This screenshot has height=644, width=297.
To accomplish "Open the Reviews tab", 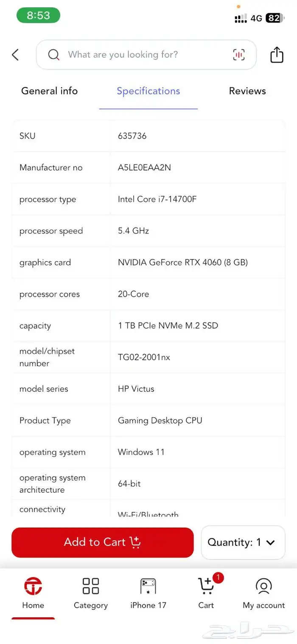I will pos(247,91).
